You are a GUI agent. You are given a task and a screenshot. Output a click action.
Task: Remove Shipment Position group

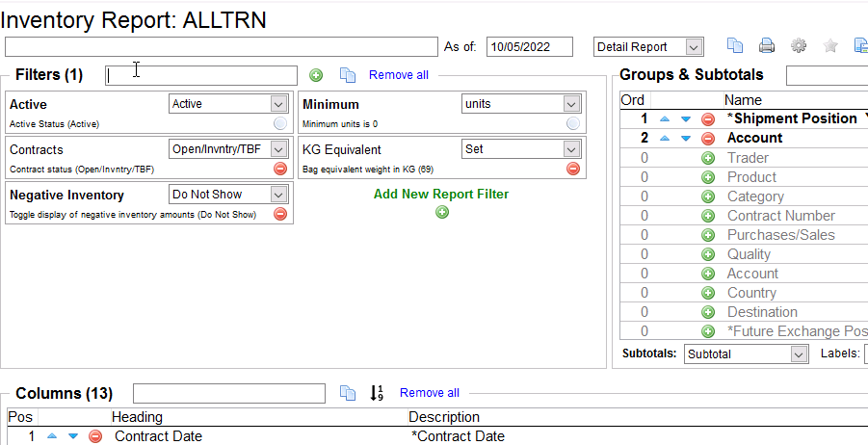tap(707, 119)
